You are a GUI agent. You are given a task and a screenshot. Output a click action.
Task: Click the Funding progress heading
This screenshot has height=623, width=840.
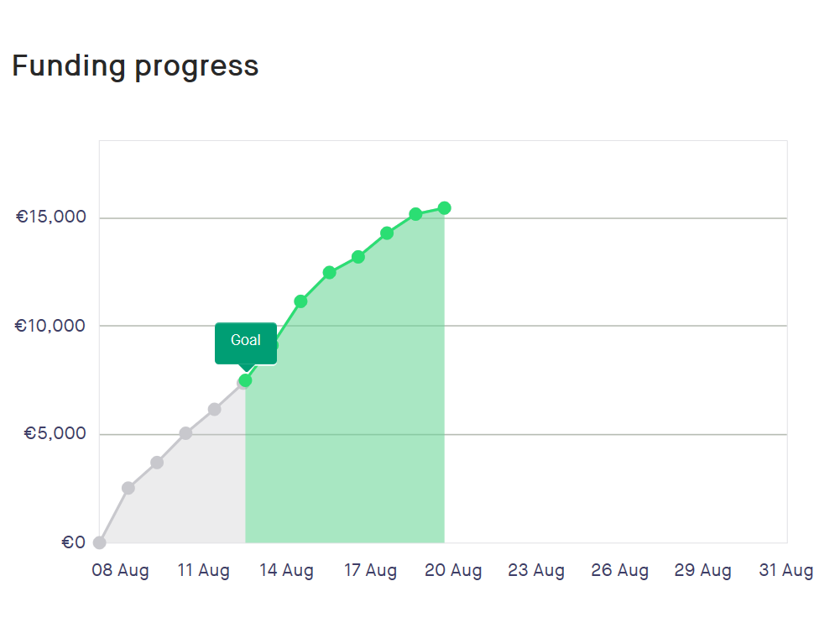[x=136, y=66]
